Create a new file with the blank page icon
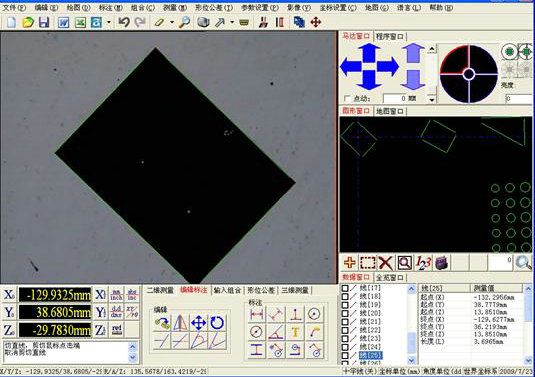This screenshot has width=535, height=377. tap(11, 23)
